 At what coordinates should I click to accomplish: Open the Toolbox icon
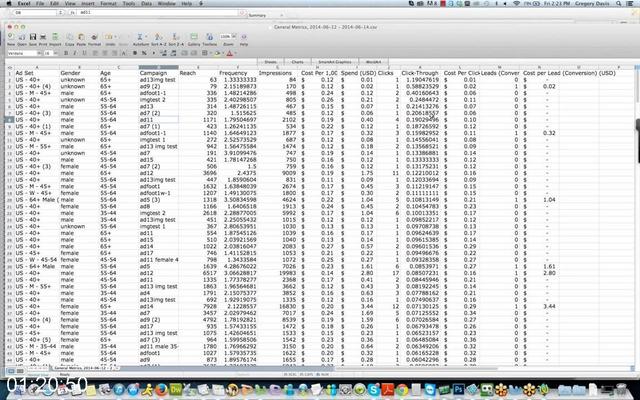(209, 38)
